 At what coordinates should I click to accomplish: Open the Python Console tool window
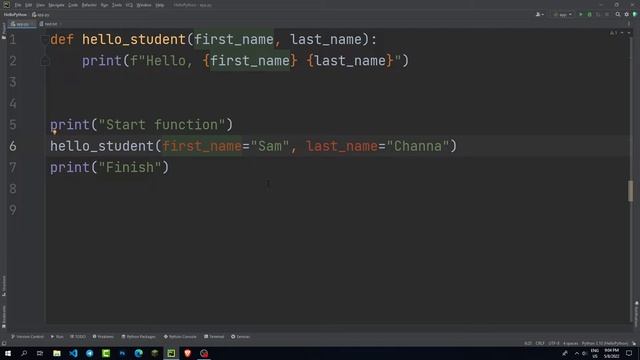click(x=180, y=337)
